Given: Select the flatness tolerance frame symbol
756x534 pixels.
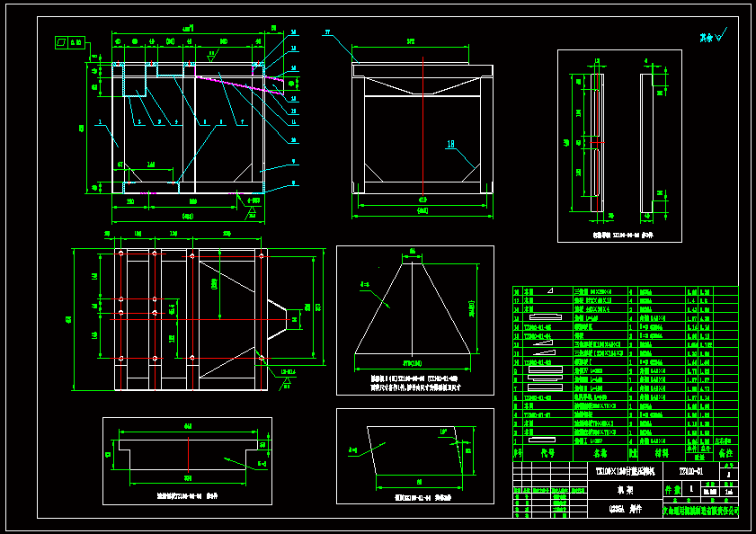Looking at the screenshot, I should point(70,42).
